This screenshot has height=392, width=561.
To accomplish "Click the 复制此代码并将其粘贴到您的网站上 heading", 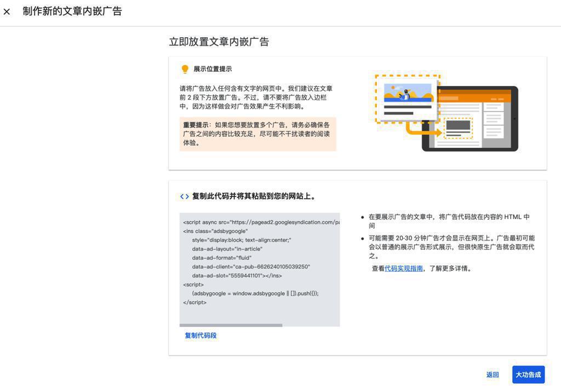I will [x=254, y=197].
